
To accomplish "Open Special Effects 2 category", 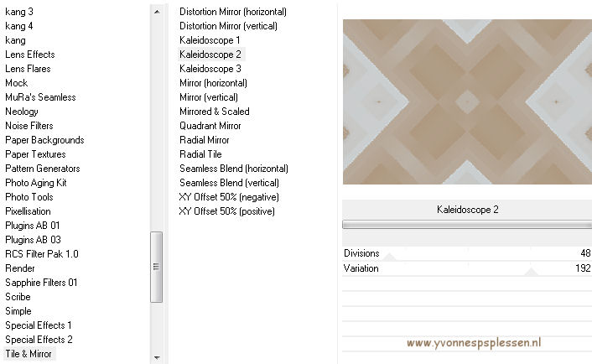I will click(x=39, y=340).
